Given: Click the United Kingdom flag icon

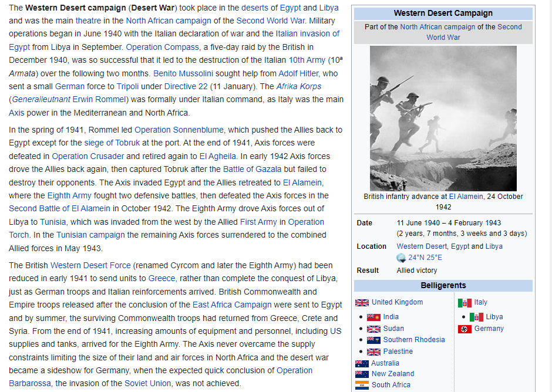Looking at the screenshot, I should pos(362,303).
